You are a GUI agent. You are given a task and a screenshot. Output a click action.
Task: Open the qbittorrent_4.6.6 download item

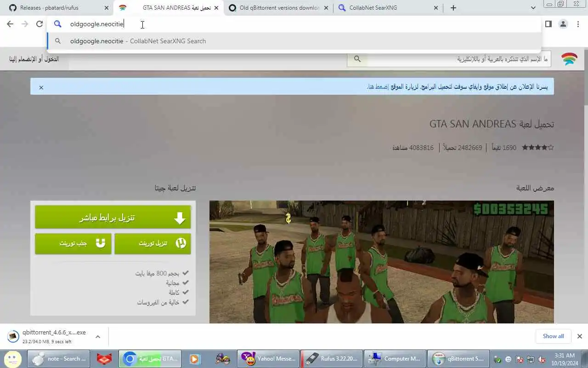(48, 337)
